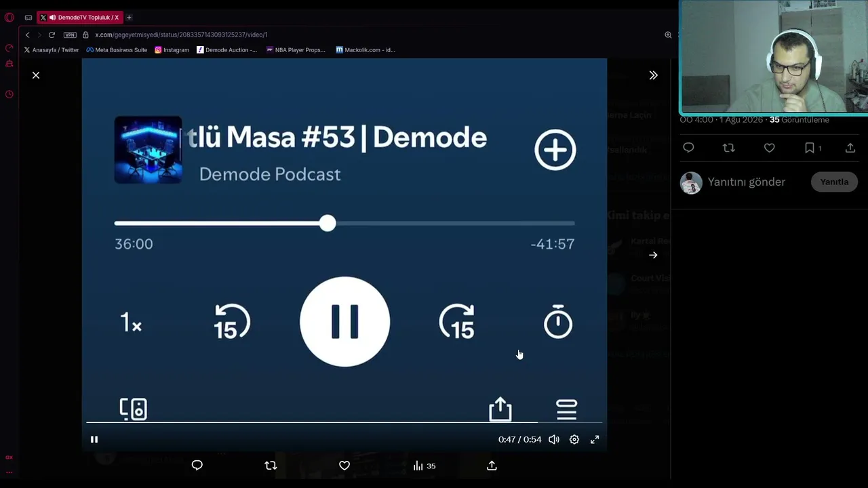Viewport: 868px width, 488px height.
Task: Open the History clock icon in sidebar
Action: point(9,94)
